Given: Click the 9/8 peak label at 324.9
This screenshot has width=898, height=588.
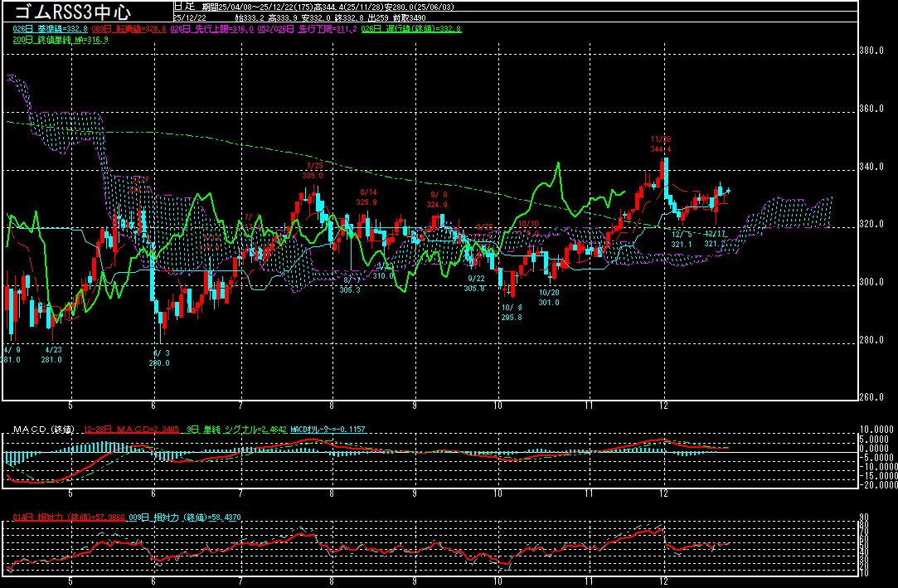Looking at the screenshot, I should point(437,199).
